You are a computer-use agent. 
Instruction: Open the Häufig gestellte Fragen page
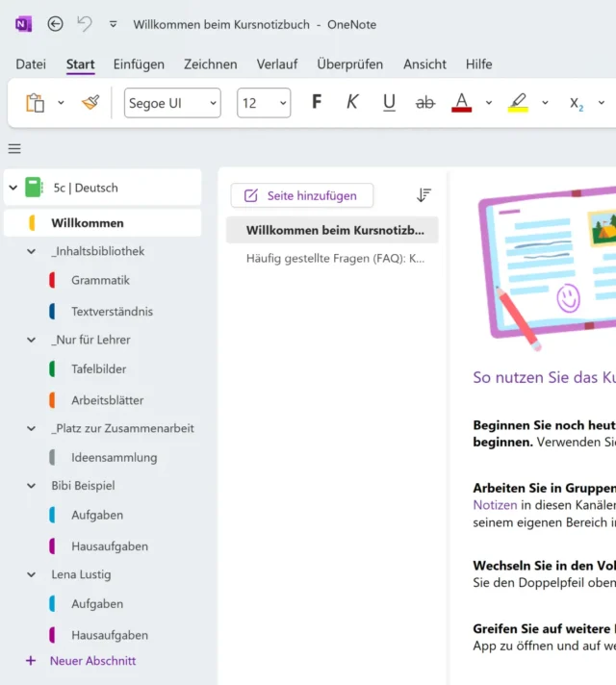(x=334, y=258)
